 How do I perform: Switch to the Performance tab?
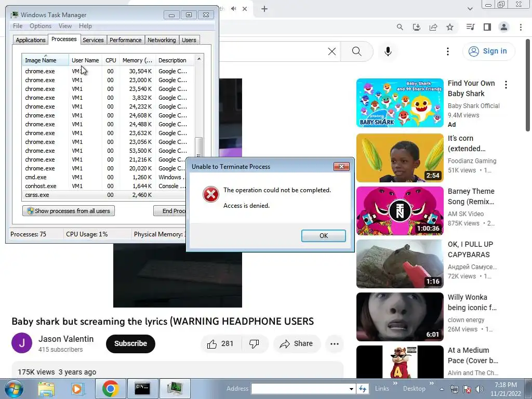tap(126, 40)
